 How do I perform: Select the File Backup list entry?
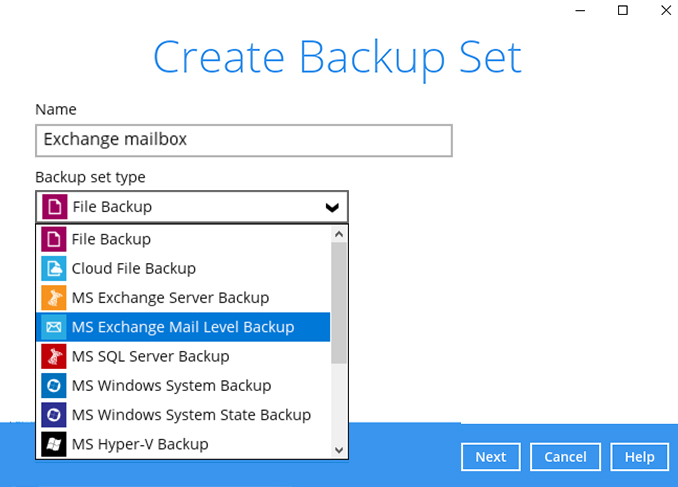pos(183,239)
